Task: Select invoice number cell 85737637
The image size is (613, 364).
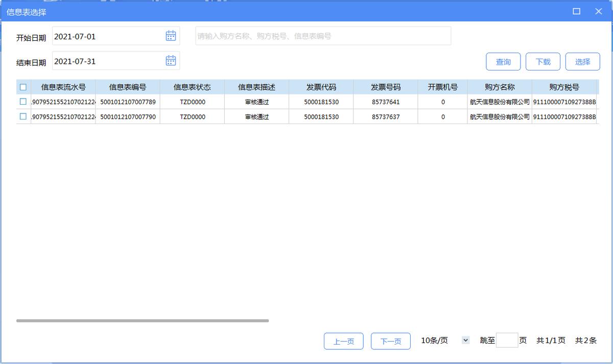Action: coord(386,116)
